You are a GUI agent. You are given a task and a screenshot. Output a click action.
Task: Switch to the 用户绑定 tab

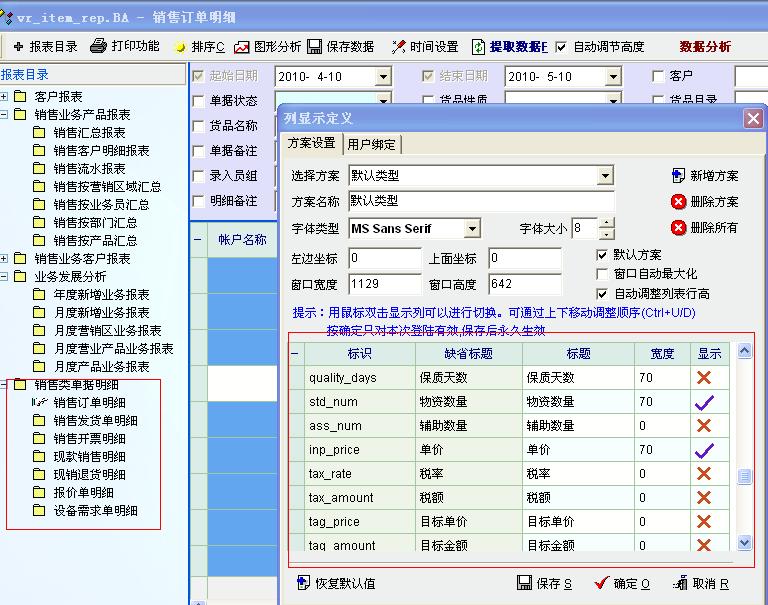tap(371, 144)
